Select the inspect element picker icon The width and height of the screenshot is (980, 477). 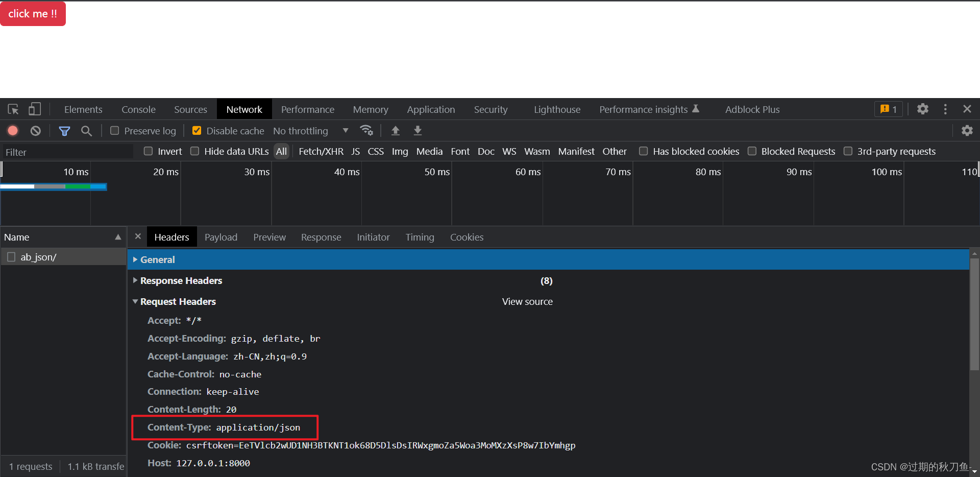13,109
